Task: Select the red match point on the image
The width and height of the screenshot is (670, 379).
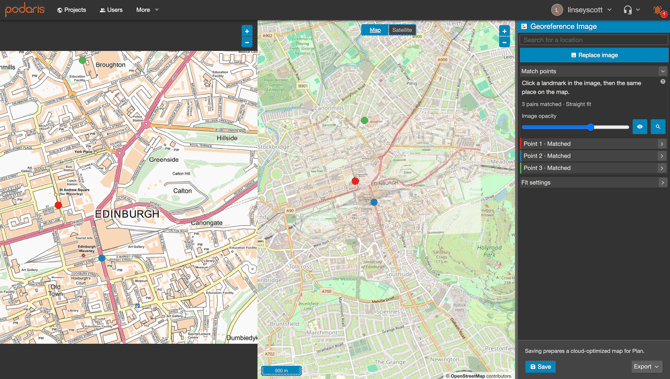Action: pos(58,206)
